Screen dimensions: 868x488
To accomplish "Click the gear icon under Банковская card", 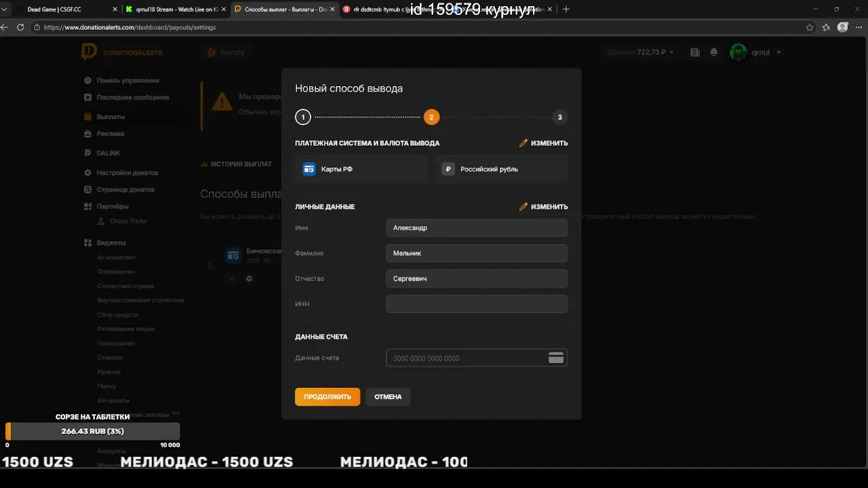I will pyautogui.click(x=249, y=278).
